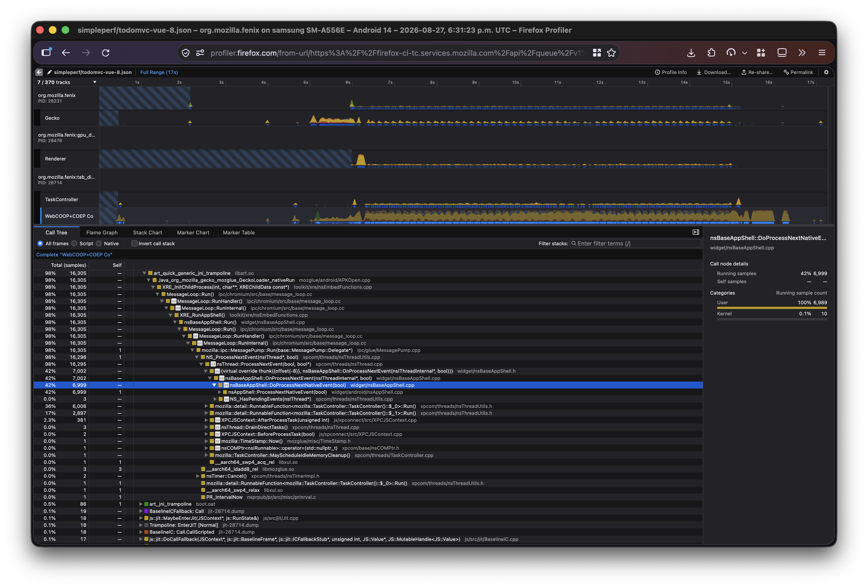Screen dimensions: 868x588
Task: Click the browser address bar URL
Action: (397, 53)
